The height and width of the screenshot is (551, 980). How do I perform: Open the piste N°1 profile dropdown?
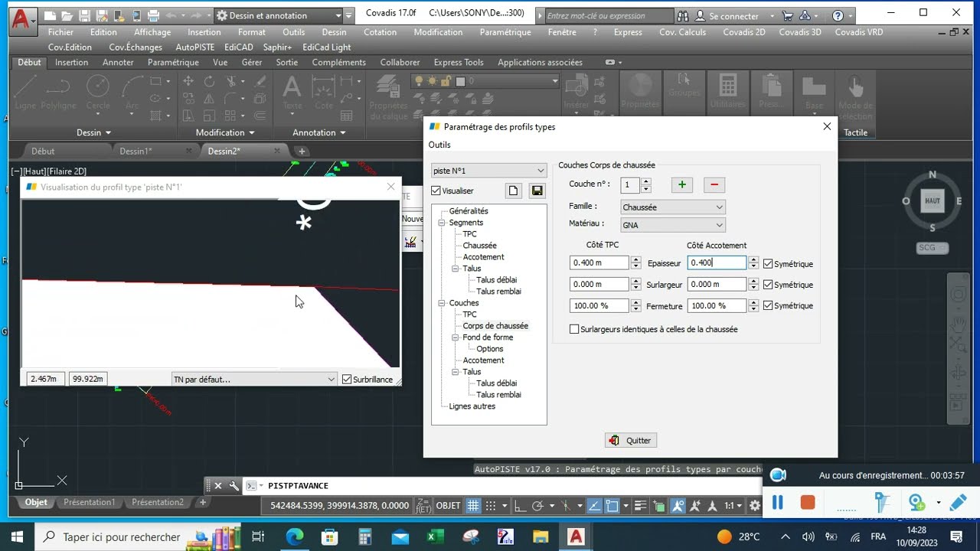(x=488, y=171)
